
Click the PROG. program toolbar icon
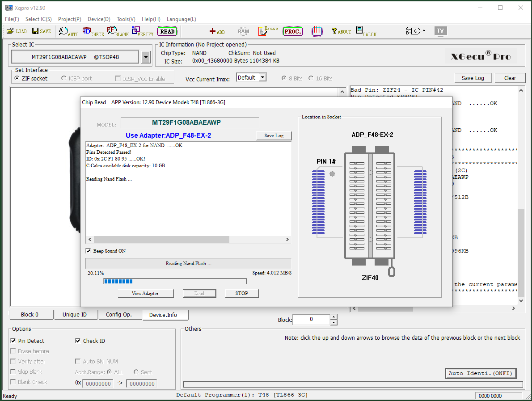click(x=292, y=32)
